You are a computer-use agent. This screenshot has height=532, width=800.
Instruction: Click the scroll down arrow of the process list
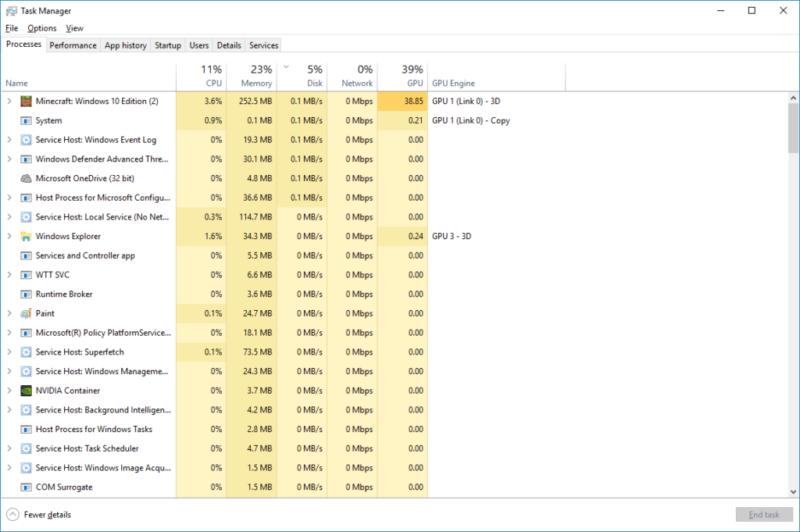(793, 491)
